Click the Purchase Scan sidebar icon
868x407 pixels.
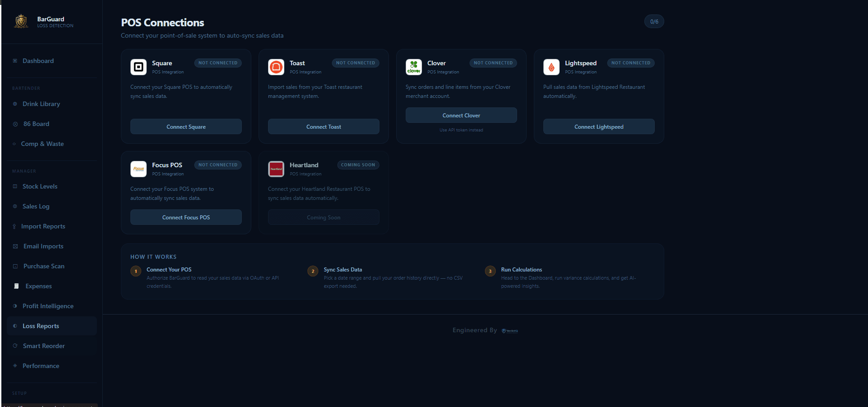coord(15,266)
